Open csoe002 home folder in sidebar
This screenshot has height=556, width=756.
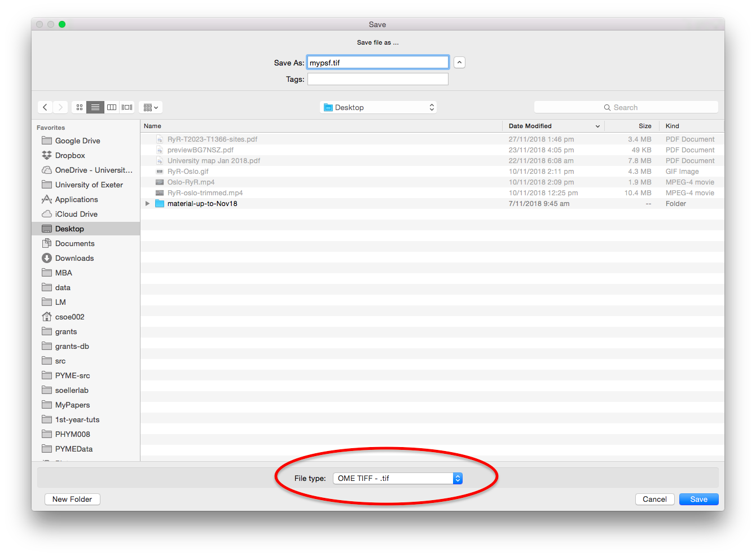69,317
